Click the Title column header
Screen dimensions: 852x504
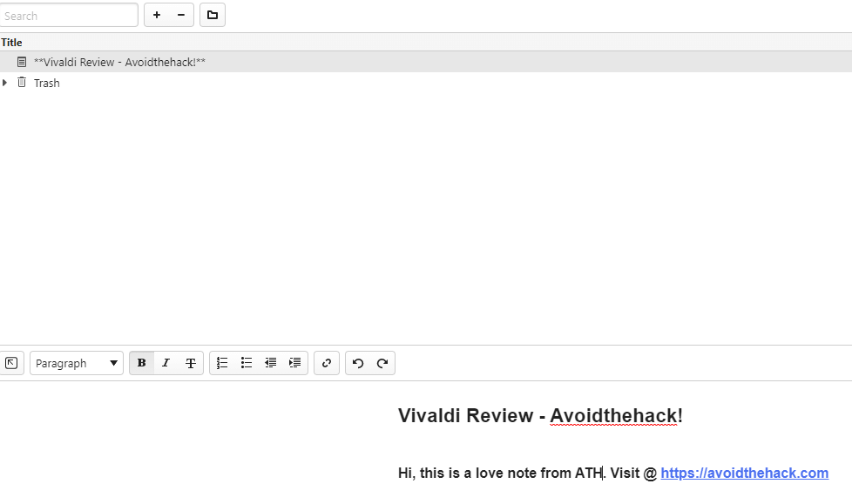pos(12,43)
